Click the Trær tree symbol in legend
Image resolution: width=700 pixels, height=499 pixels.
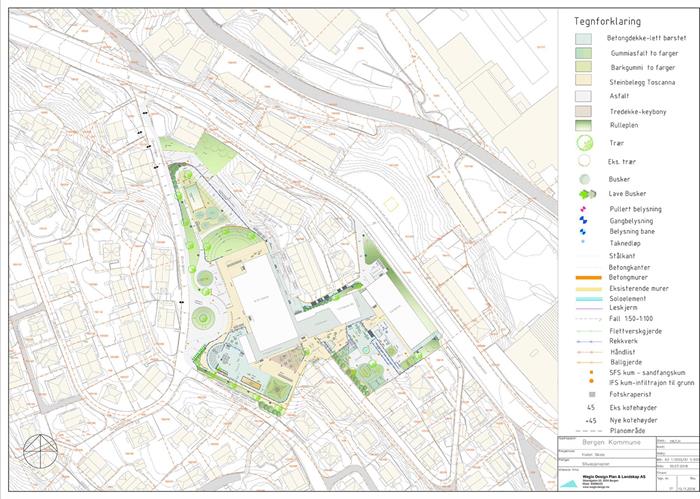pos(582,144)
